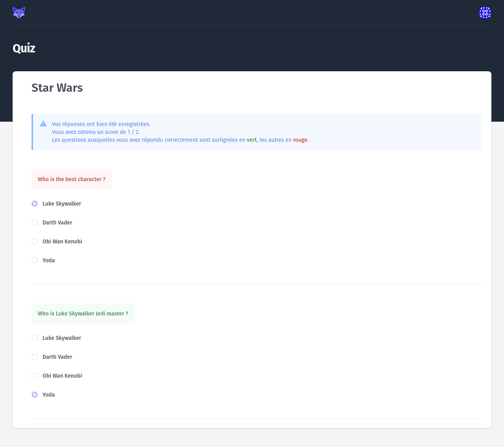Click the score message in the blue alert box
The width and height of the screenshot is (504, 447).
[96, 132]
